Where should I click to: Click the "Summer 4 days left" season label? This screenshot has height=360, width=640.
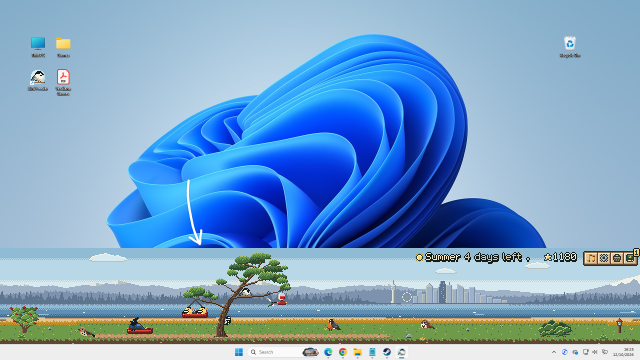(473, 257)
